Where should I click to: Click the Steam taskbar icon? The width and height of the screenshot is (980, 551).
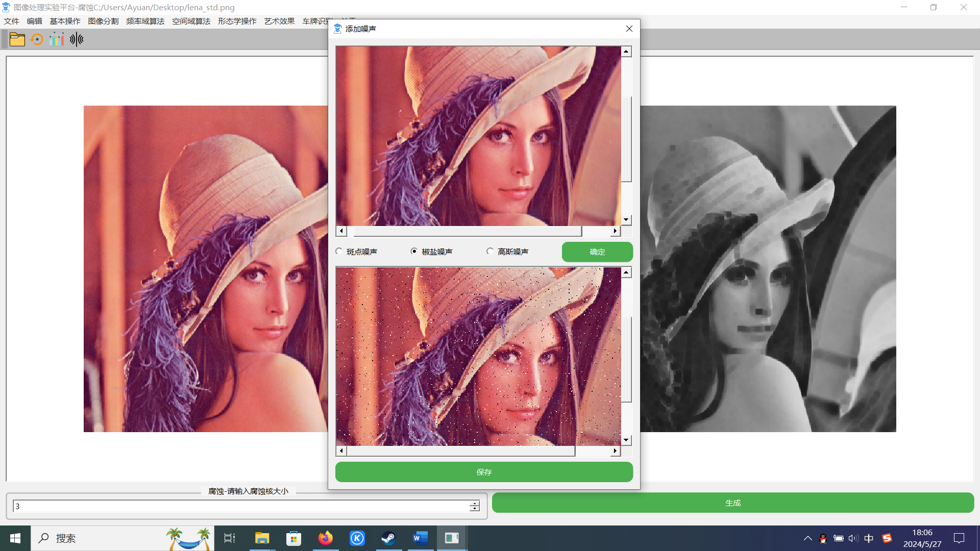(388, 538)
